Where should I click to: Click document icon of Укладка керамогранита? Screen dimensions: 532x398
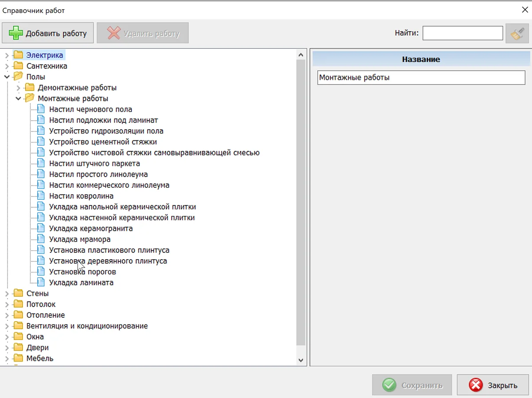(x=41, y=228)
